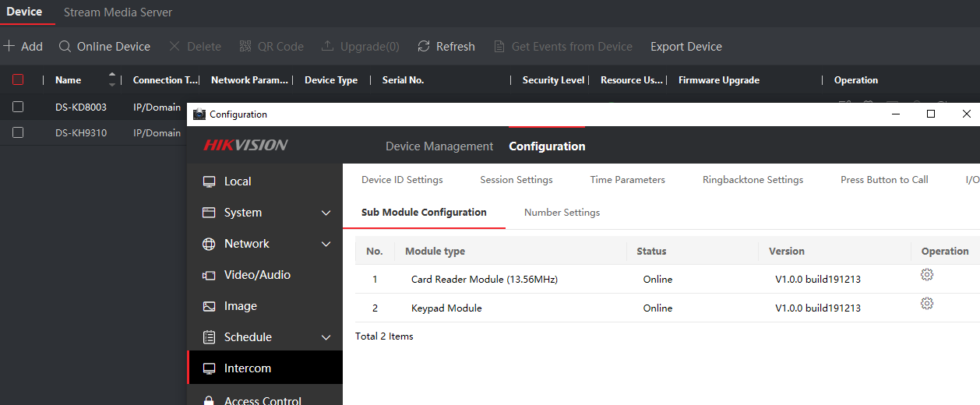Open the Stream Media Server tab
Screen dimensions: 980x405
tap(118, 12)
